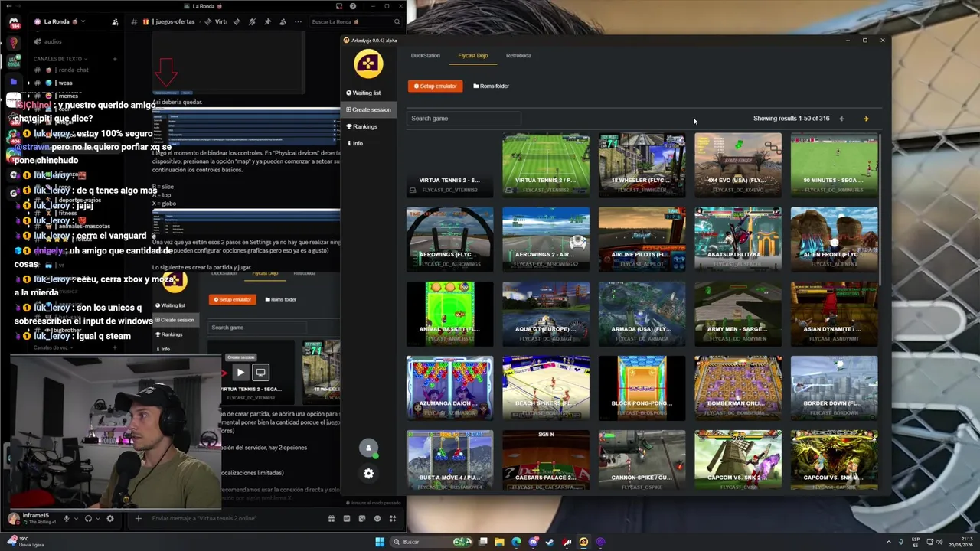Image resolution: width=980 pixels, height=551 pixels.
Task: Collapse CANALES DE TEXTO category
Action: pyautogui.click(x=60, y=59)
